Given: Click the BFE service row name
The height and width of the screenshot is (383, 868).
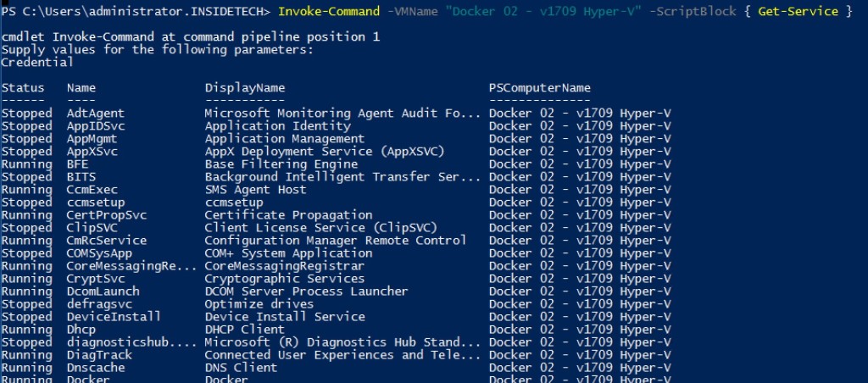Looking at the screenshot, I should [x=77, y=164].
